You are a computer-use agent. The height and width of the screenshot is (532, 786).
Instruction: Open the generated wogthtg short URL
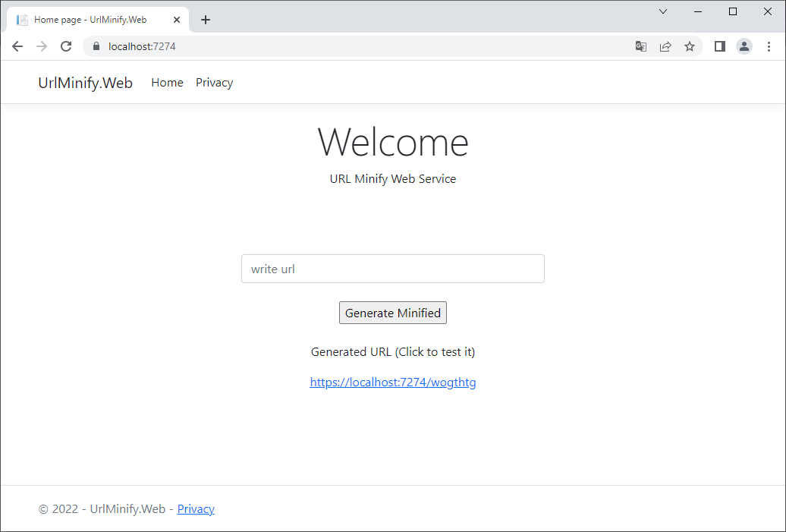392,382
